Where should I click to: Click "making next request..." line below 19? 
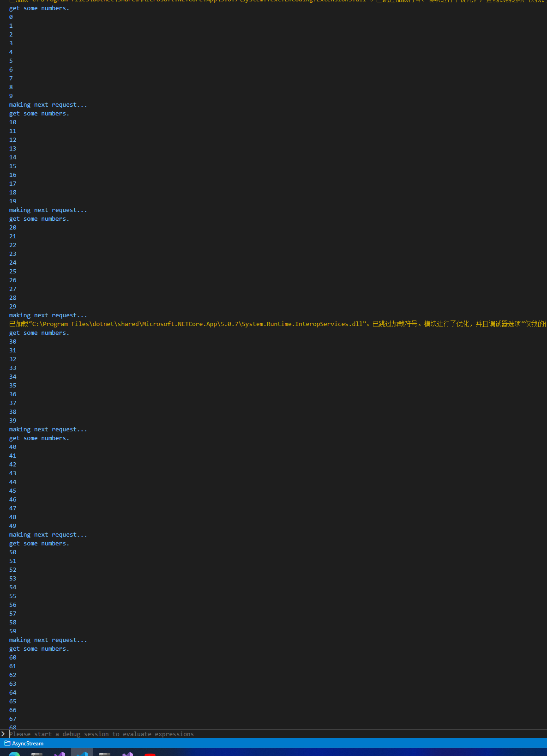[x=48, y=210]
